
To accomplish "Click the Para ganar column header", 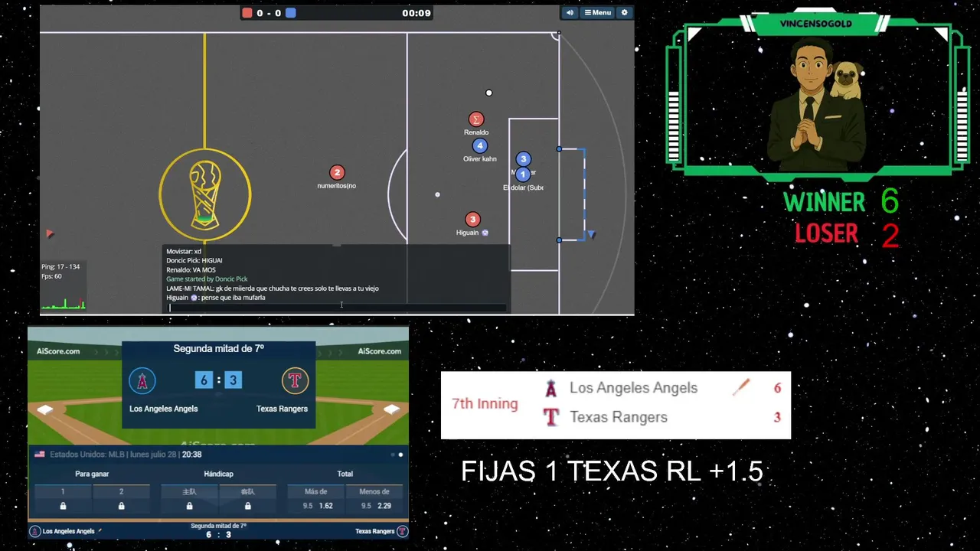I will click(92, 474).
